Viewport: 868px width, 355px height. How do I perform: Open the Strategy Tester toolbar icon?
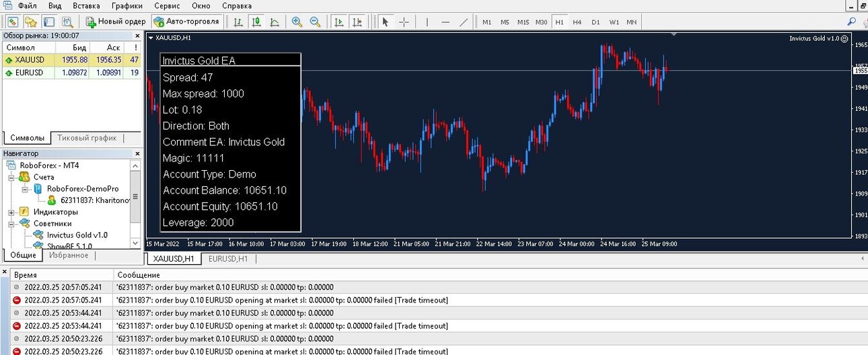coord(67,22)
